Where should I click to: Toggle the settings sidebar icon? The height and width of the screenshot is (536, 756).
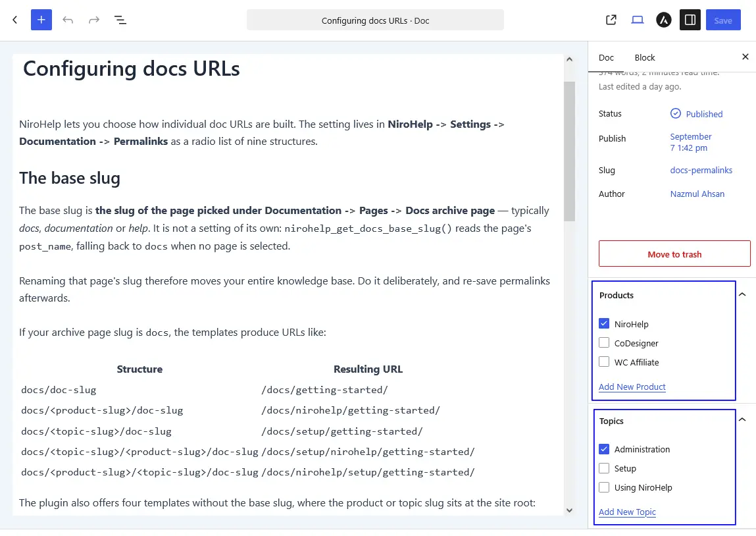pos(690,20)
